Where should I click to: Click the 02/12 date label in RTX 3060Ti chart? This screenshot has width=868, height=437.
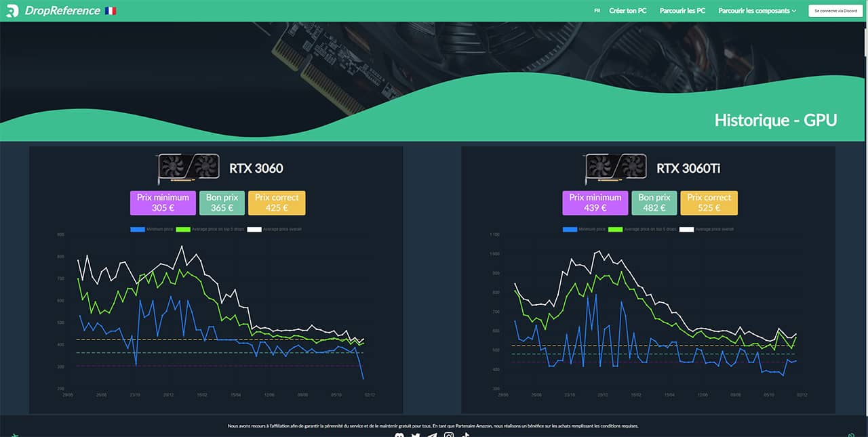pos(802,394)
